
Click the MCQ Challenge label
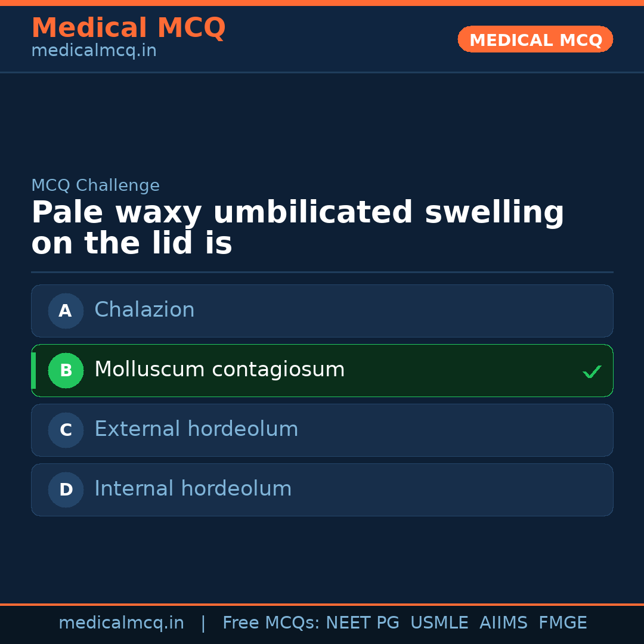tap(95, 185)
